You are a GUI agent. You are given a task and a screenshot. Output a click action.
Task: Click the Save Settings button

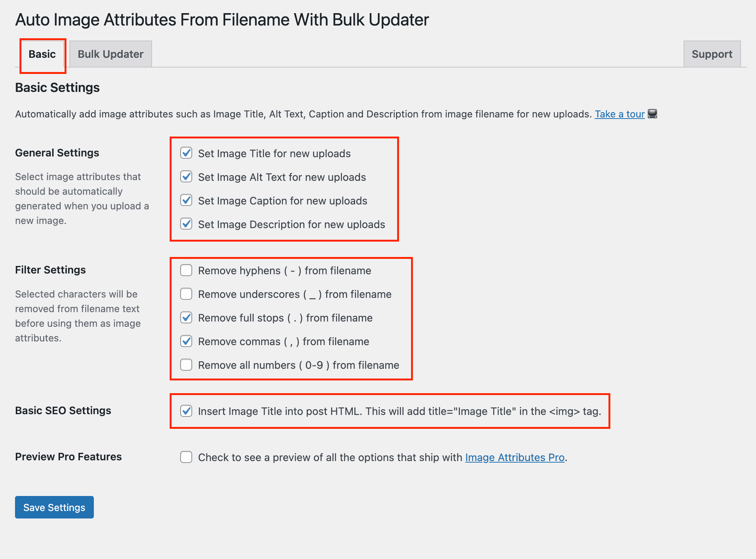click(x=54, y=507)
